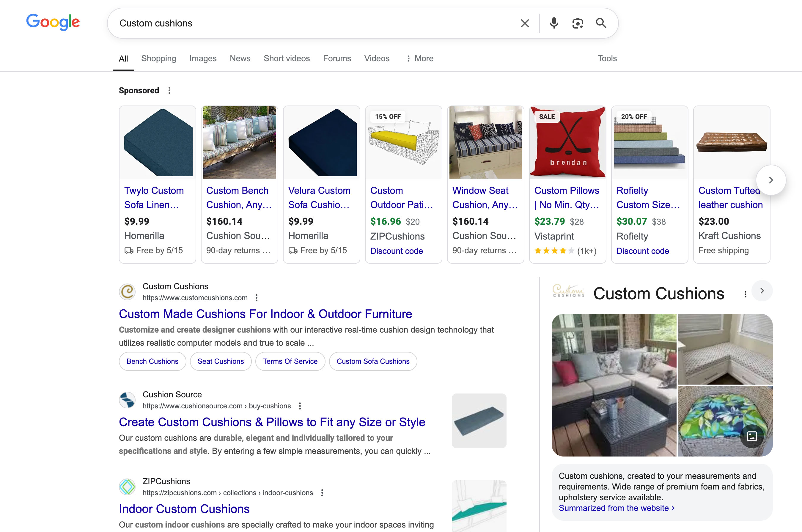This screenshot has width=802, height=532.
Task: Open Twylo Custom Sofa Linen product link
Action: pos(154,197)
